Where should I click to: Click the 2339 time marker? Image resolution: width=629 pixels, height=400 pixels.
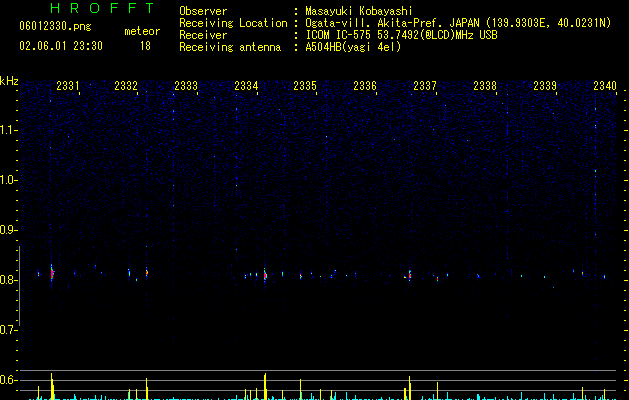coord(545,86)
